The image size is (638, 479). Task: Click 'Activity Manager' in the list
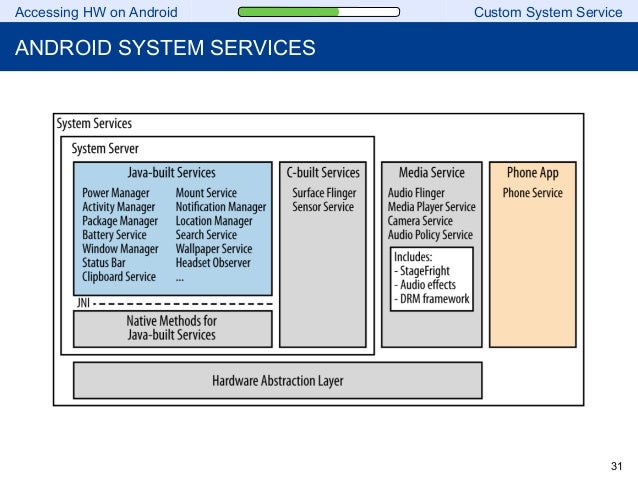tap(118, 207)
